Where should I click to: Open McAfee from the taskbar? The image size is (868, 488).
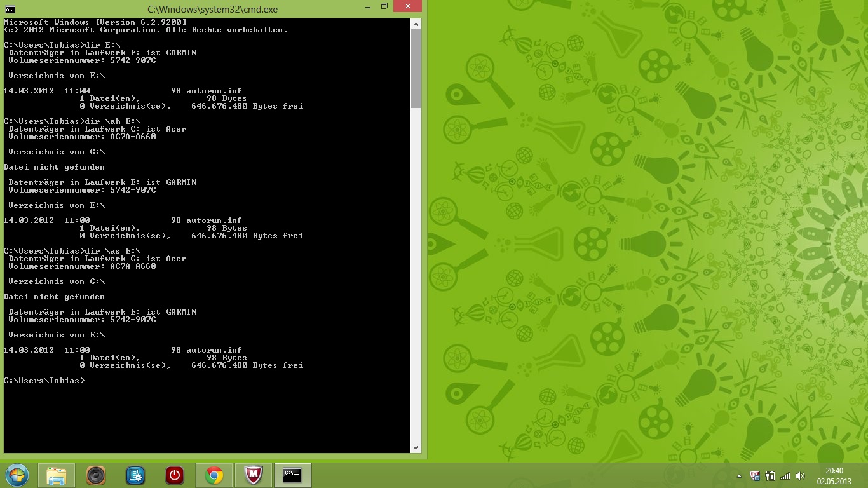(254, 475)
